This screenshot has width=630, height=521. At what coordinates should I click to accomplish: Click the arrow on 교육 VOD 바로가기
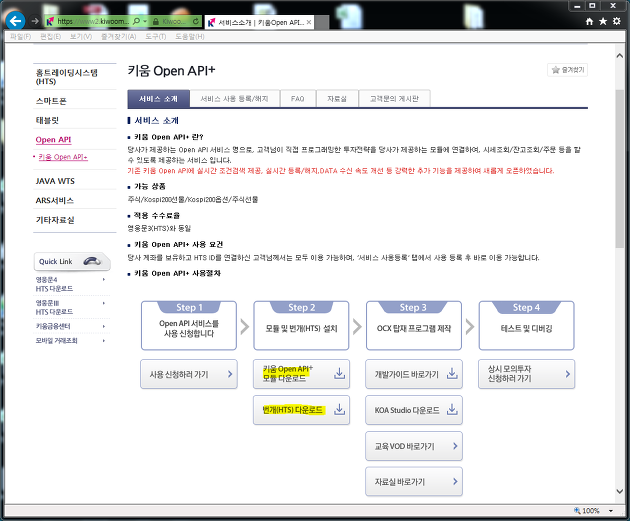point(455,446)
